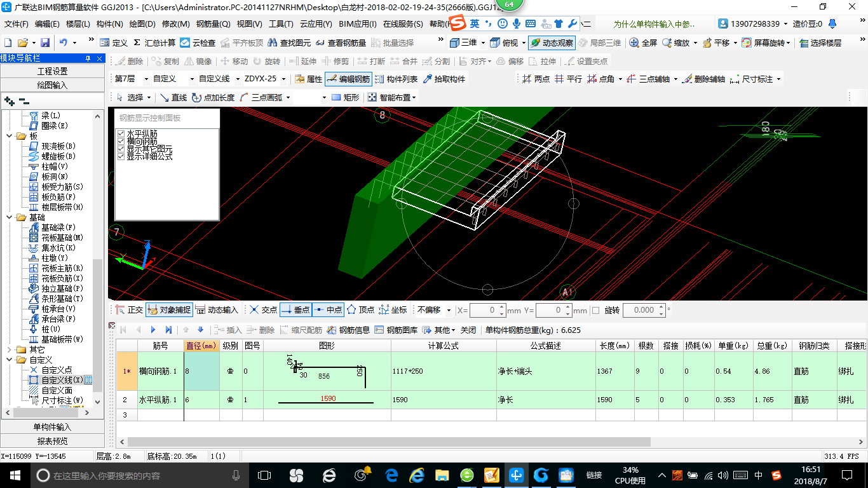The width and height of the screenshot is (868, 488).
Task: Toggle 水平纵筋 checkbox
Action: [x=121, y=134]
